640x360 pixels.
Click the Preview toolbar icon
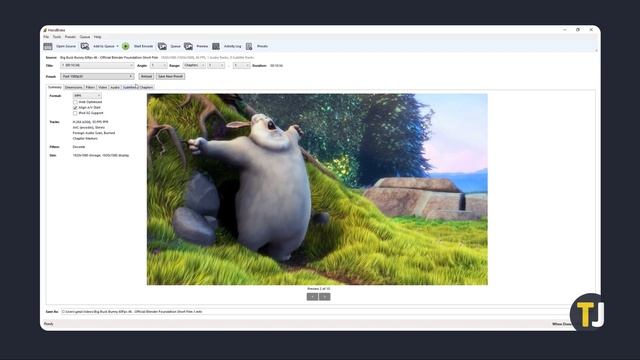pyautogui.click(x=188, y=47)
